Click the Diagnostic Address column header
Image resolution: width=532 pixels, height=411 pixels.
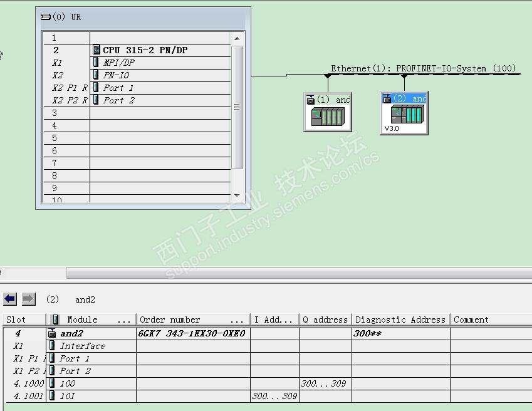tap(401, 320)
